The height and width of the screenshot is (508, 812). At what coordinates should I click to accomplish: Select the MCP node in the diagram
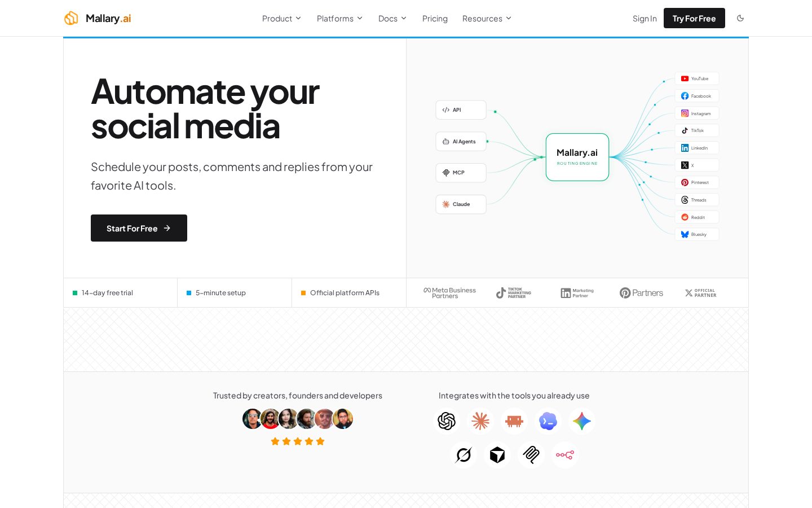(461, 173)
